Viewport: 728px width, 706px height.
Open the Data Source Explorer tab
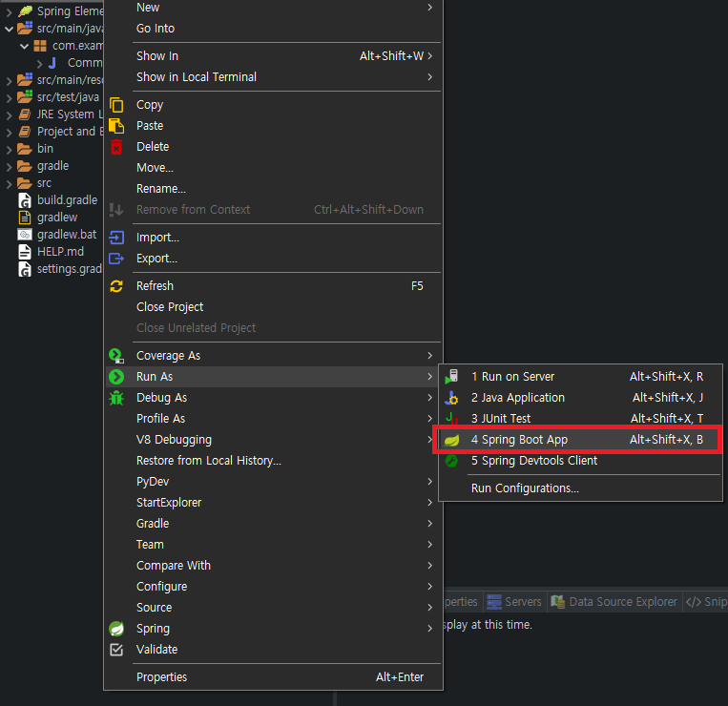tap(614, 602)
